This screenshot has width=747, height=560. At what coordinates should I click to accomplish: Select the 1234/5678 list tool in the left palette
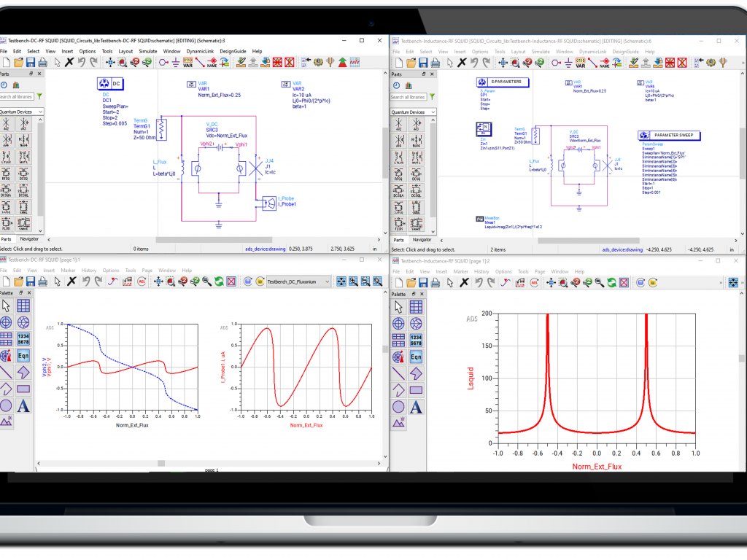(x=23, y=339)
